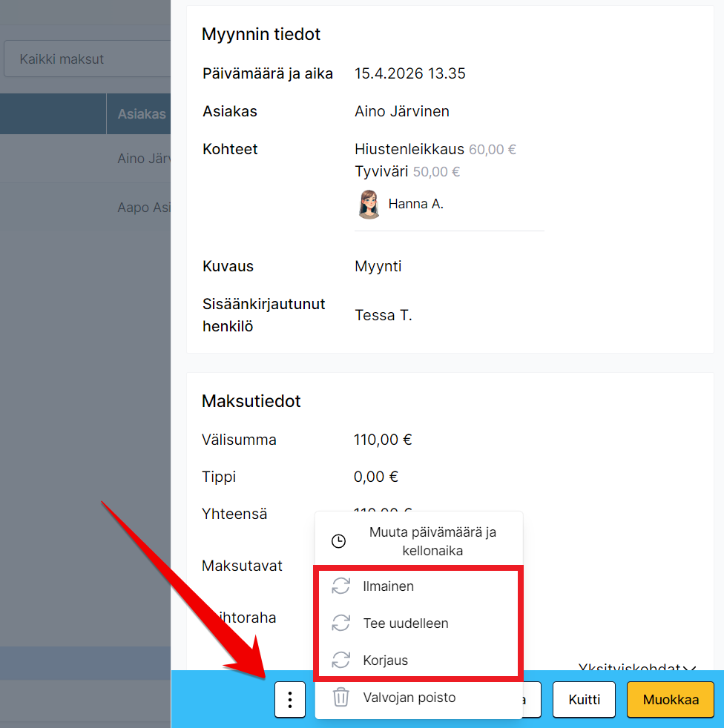
Task: Click the Asiakas column header
Action: (141, 114)
